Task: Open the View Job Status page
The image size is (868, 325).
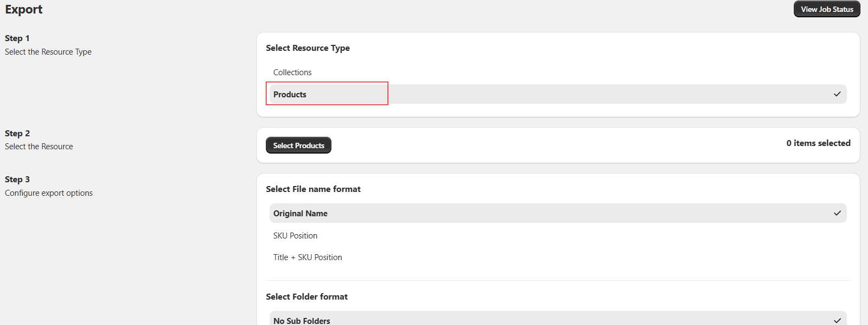Action: click(827, 9)
